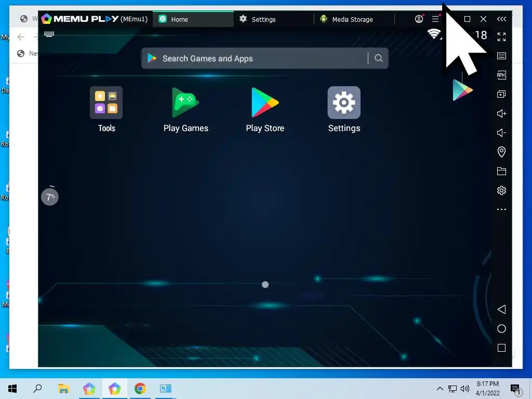Viewport: 532px width, 399px height.
Task: Switch to the Home tab
Action: coord(193,19)
